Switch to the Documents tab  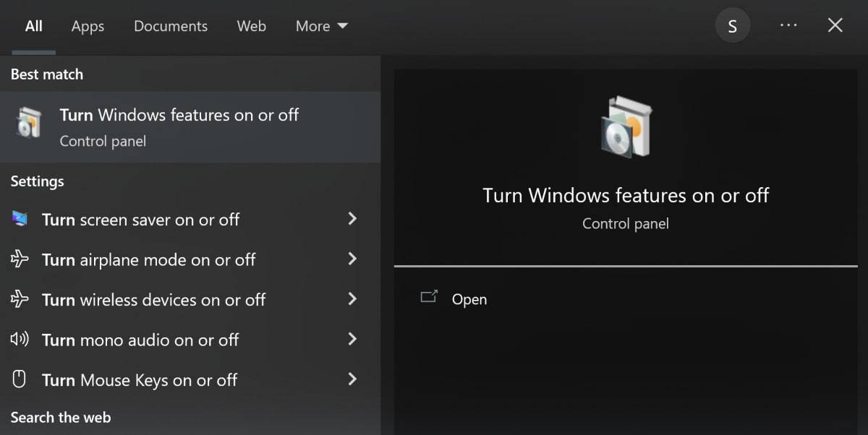pos(171,26)
